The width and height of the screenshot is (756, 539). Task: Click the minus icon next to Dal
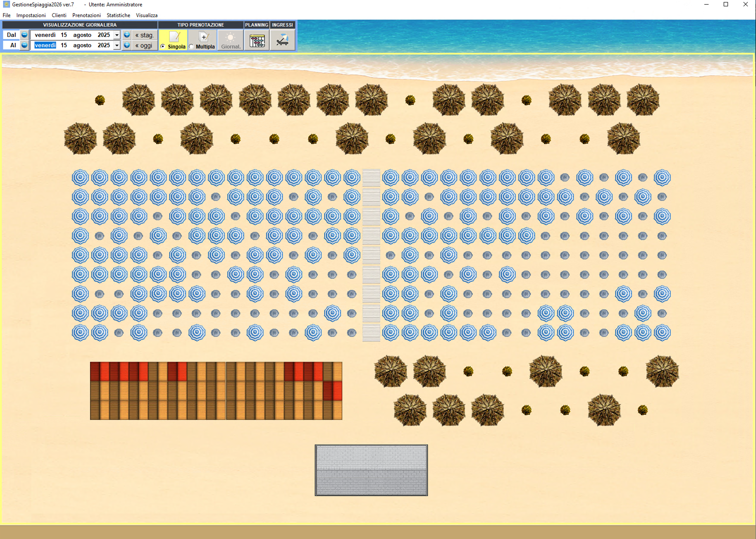[x=24, y=34]
